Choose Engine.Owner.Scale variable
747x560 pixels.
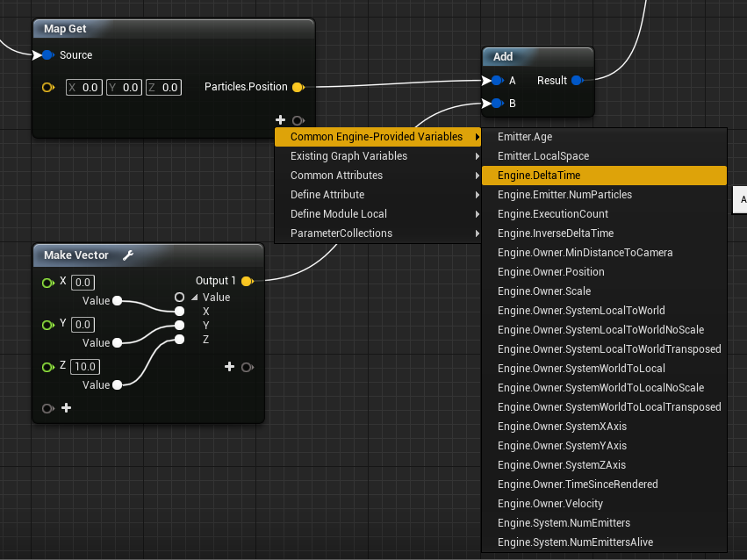coord(605,291)
